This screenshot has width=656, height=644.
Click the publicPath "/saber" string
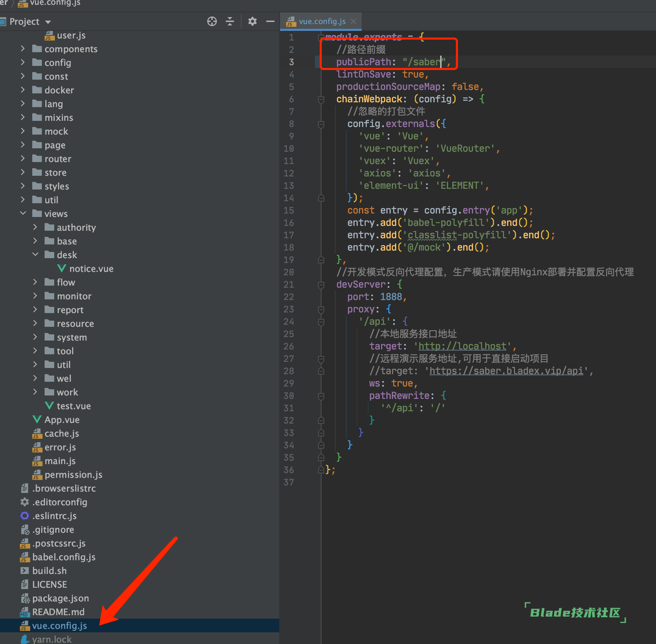424,62
